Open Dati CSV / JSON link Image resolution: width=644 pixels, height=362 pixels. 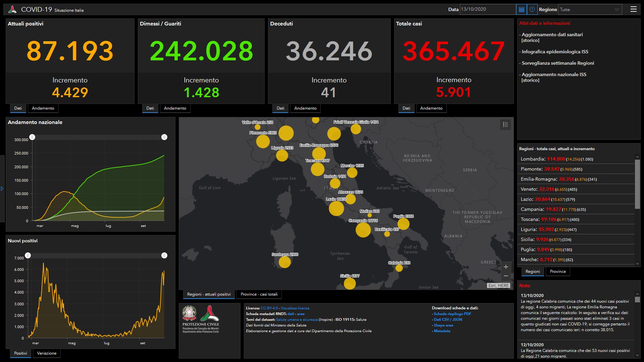[x=448, y=320]
